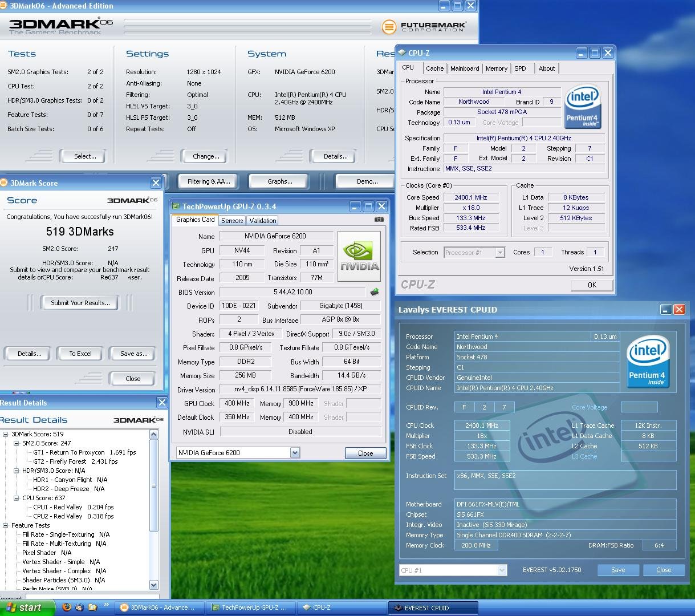The width and height of the screenshot is (695, 616).
Task: Select the CPU1 - Red Valley row
Action: click(74, 507)
